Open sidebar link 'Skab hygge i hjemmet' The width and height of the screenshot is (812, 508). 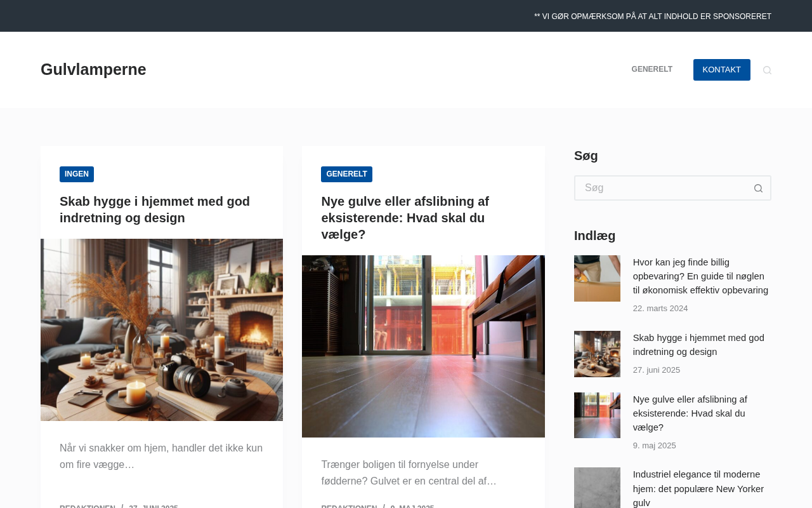[698, 345]
